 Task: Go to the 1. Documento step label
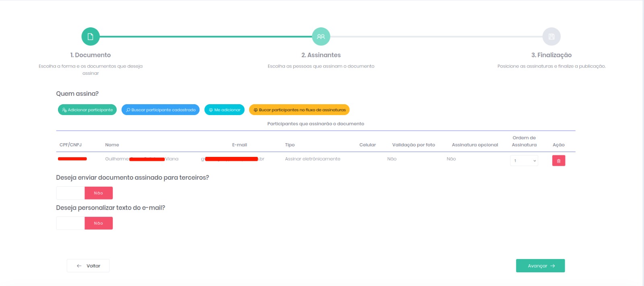tap(91, 55)
